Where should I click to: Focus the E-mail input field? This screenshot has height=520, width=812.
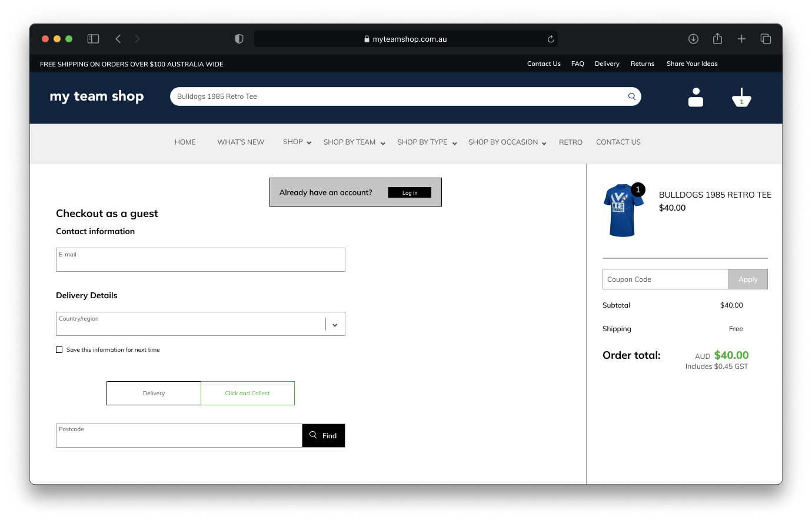click(201, 259)
